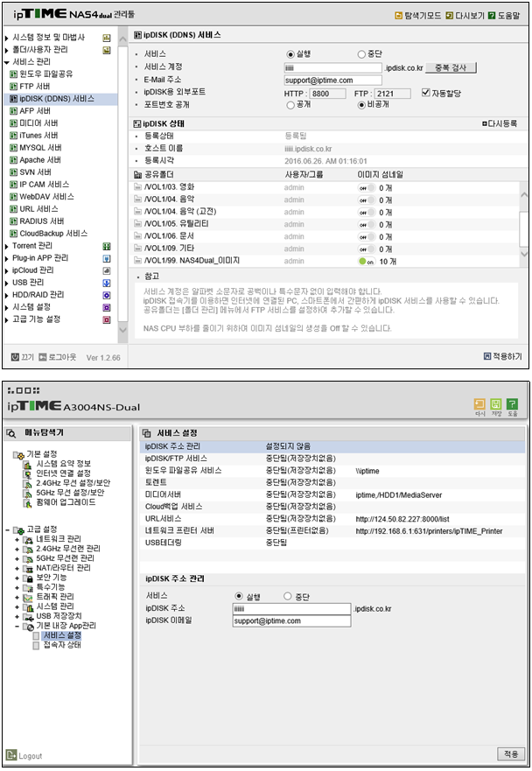Select the USB테더링 service row
The width and height of the screenshot is (532, 771).
click(x=332, y=543)
